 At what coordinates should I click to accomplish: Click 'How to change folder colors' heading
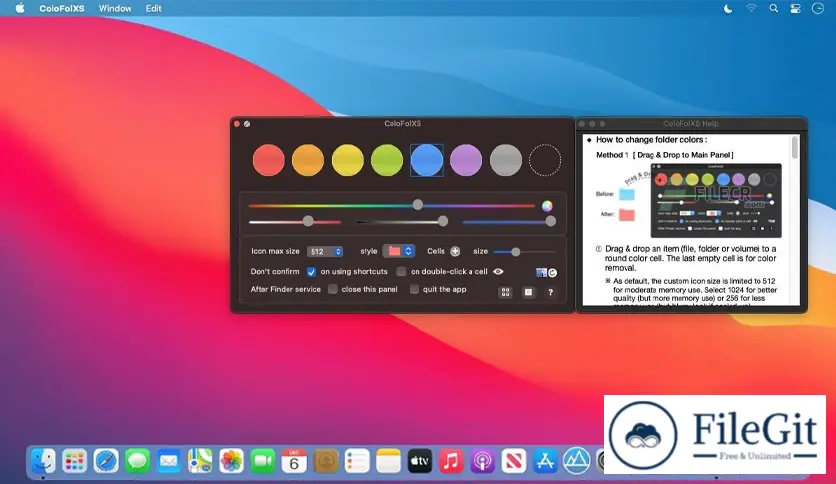pyautogui.click(x=652, y=140)
